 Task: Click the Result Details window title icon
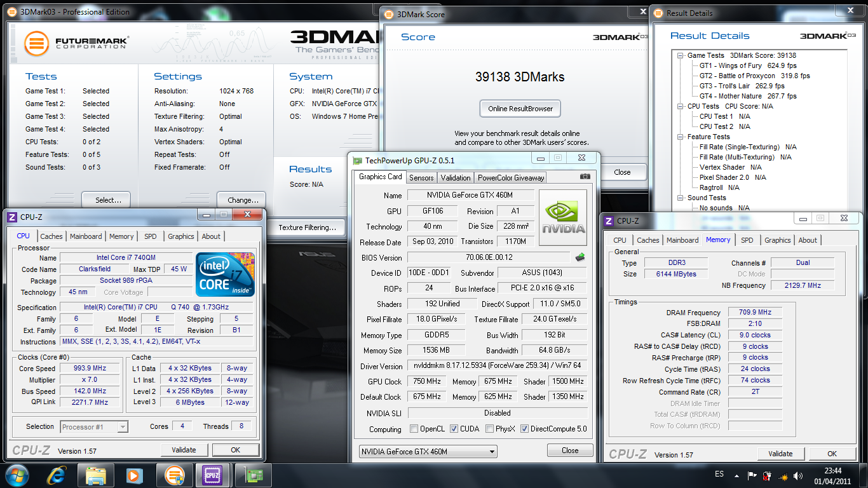658,13
